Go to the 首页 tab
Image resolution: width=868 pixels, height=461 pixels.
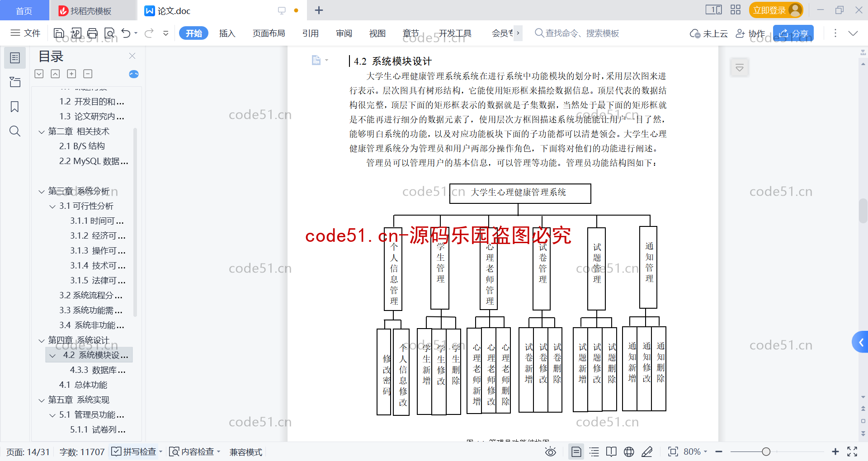point(24,10)
